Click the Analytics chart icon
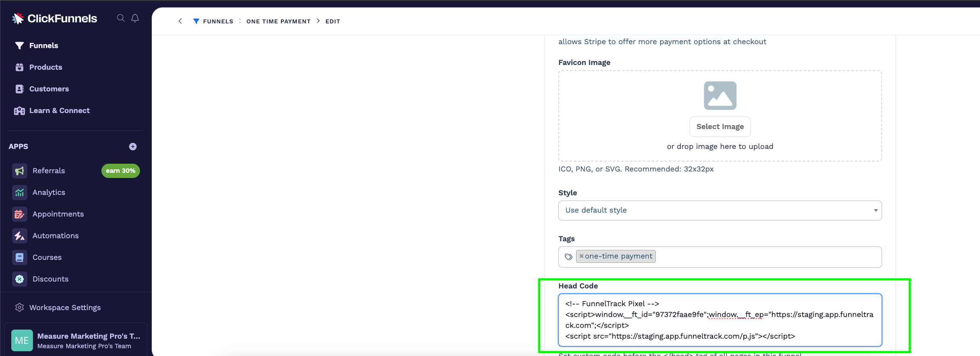 coord(20,192)
